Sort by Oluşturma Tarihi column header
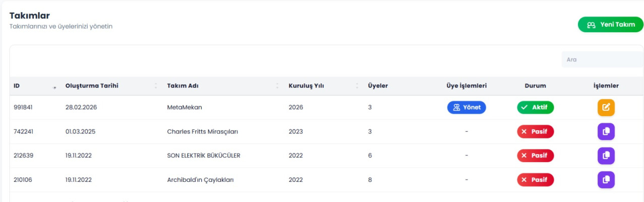 [92, 86]
